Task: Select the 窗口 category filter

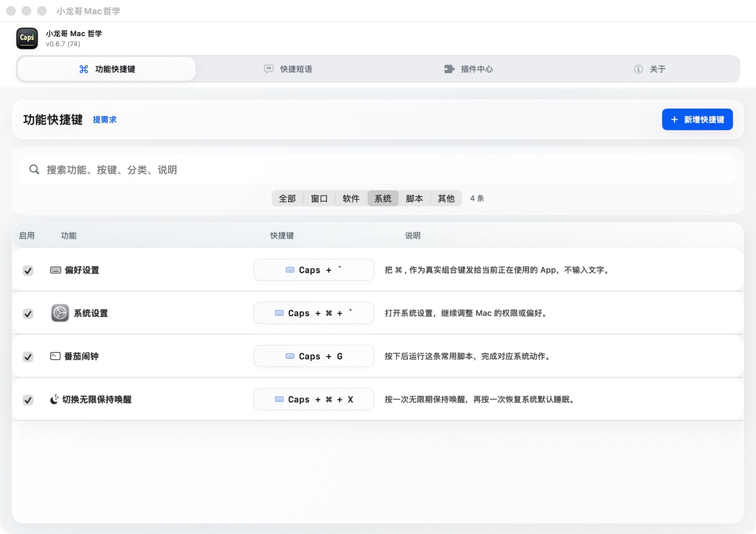Action: 319,199
